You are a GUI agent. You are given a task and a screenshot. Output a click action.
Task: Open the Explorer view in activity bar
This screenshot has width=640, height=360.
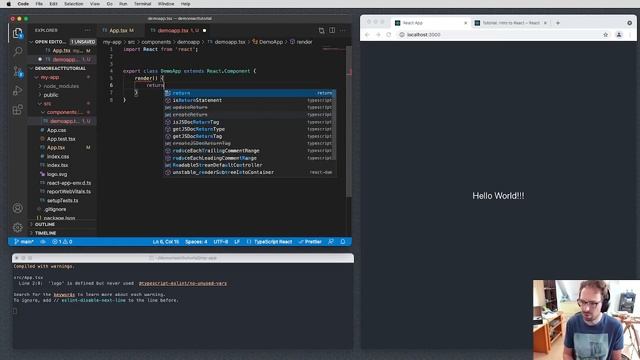pos(18,33)
